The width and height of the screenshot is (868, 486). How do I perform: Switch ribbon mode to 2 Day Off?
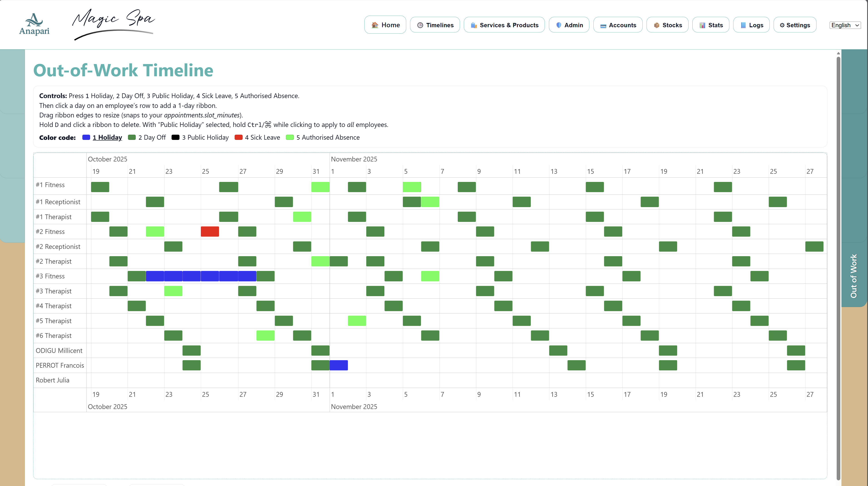tap(152, 137)
